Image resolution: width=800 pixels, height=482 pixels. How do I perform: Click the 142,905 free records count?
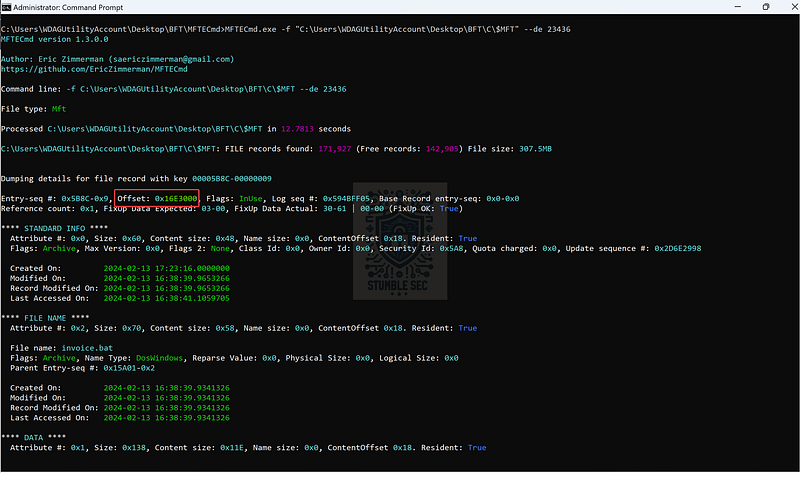coord(442,149)
